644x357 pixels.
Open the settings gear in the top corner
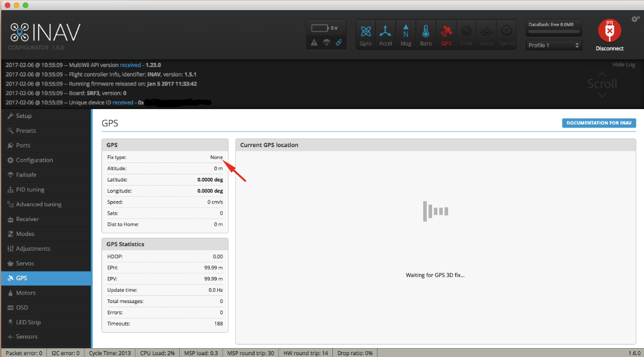[635, 19]
